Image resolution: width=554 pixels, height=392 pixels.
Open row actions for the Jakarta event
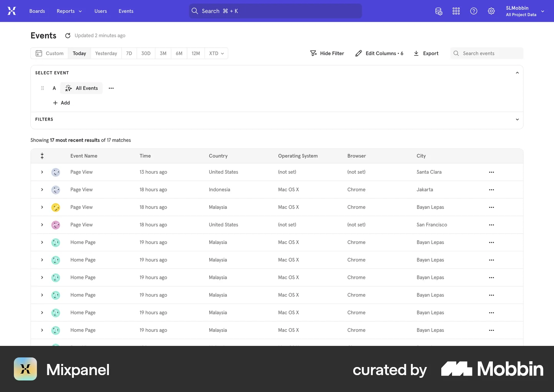pyautogui.click(x=491, y=190)
